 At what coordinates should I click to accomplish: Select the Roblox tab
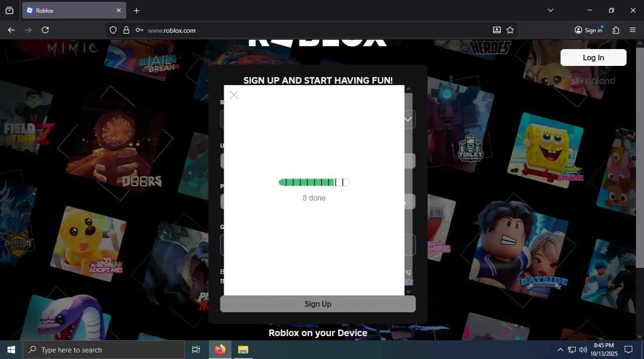[x=73, y=10]
